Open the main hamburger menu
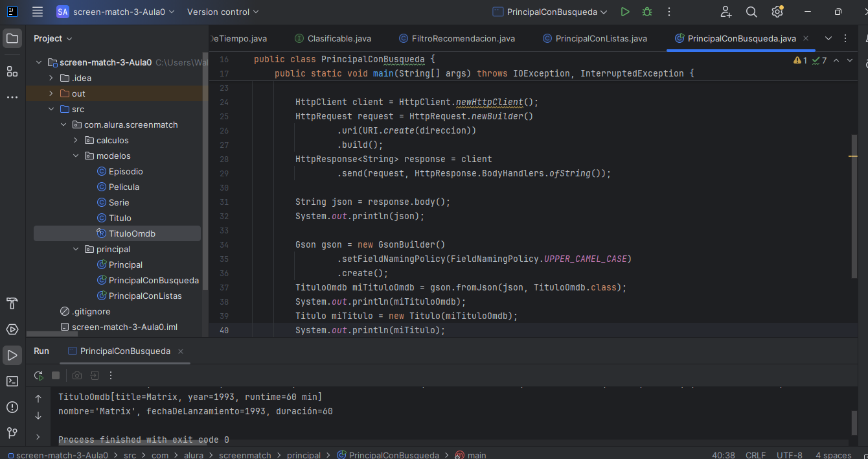The image size is (868, 459). (38, 12)
